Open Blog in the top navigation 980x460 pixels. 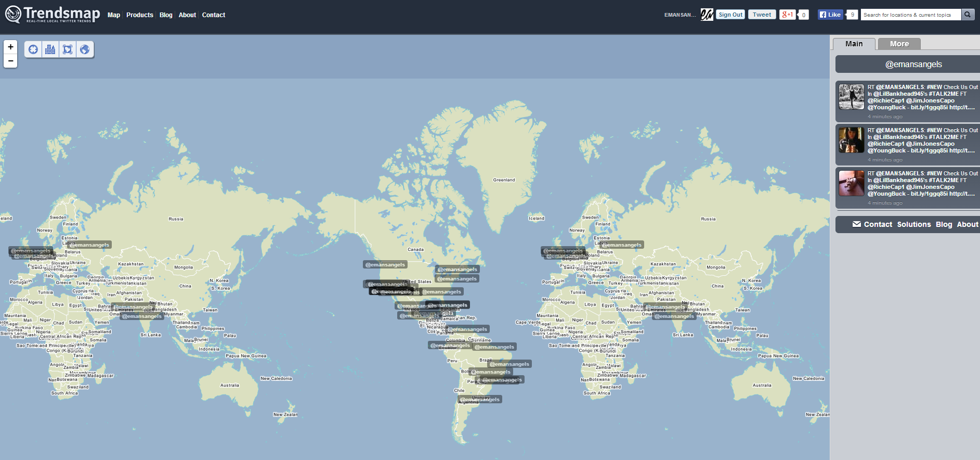[x=166, y=15]
